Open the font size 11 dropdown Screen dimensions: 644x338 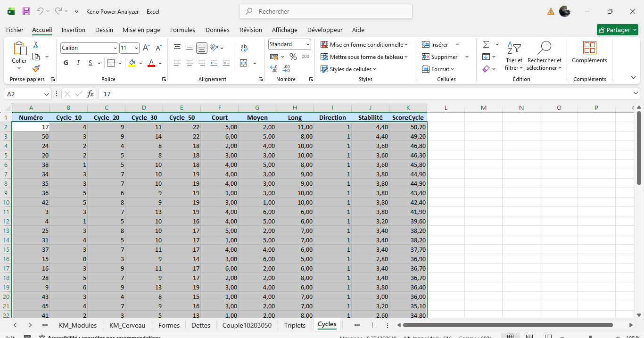tap(137, 48)
